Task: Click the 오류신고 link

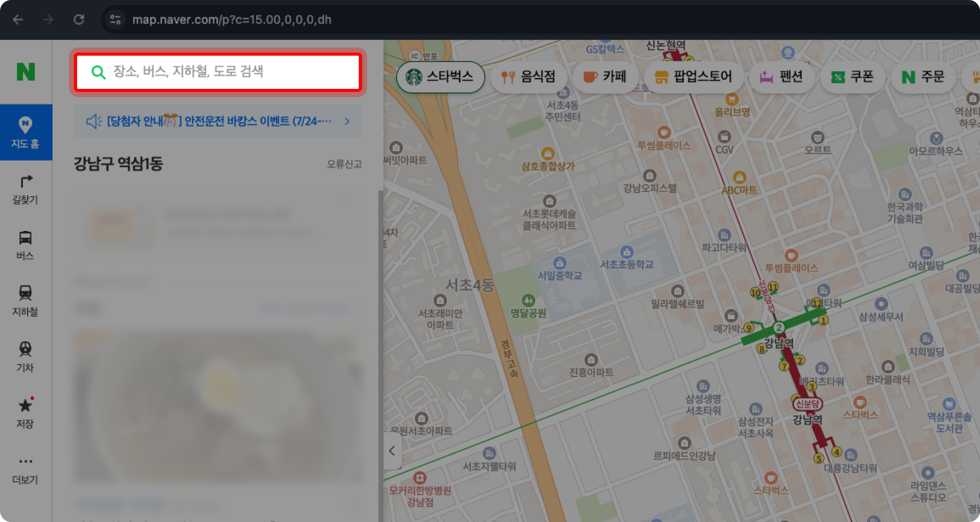Action: coord(345,164)
